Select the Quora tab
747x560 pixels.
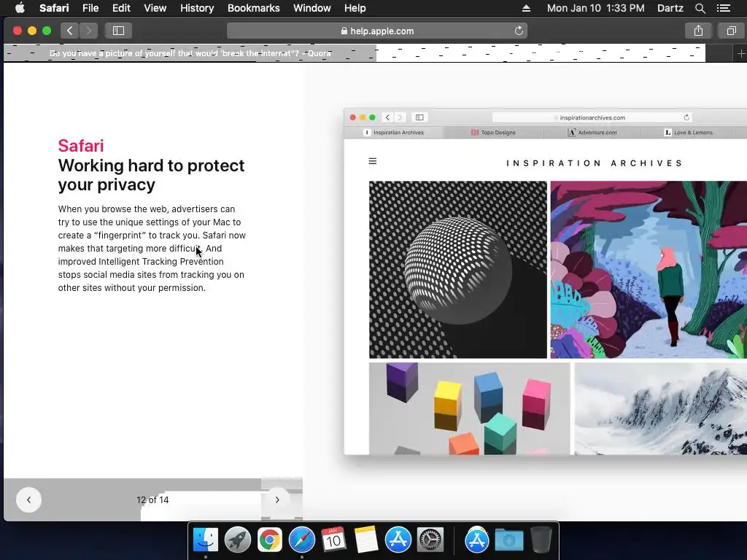pyautogui.click(x=190, y=53)
